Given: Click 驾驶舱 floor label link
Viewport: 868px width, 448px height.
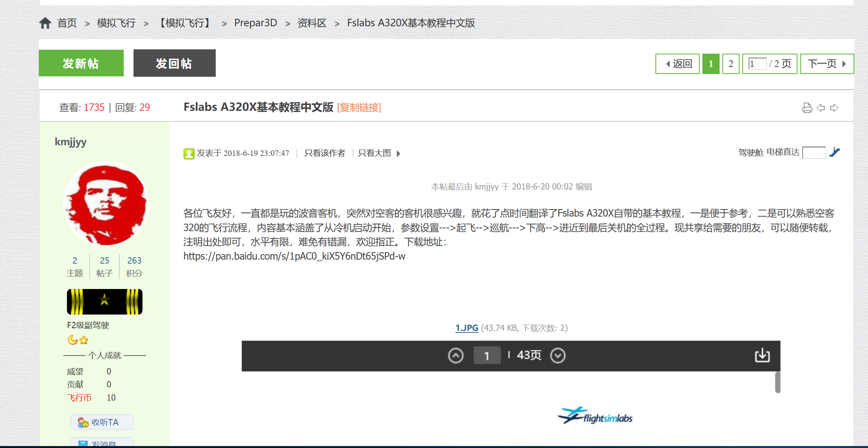Looking at the screenshot, I should (751, 152).
